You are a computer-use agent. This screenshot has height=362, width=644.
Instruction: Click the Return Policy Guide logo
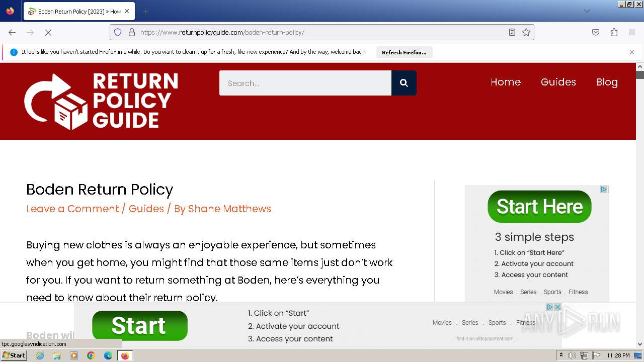coord(101,101)
